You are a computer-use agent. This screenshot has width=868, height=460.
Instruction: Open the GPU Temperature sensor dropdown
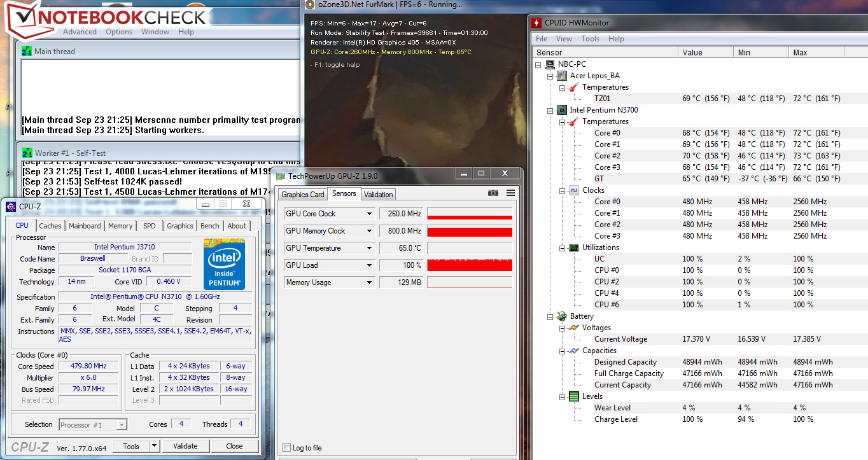point(369,248)
